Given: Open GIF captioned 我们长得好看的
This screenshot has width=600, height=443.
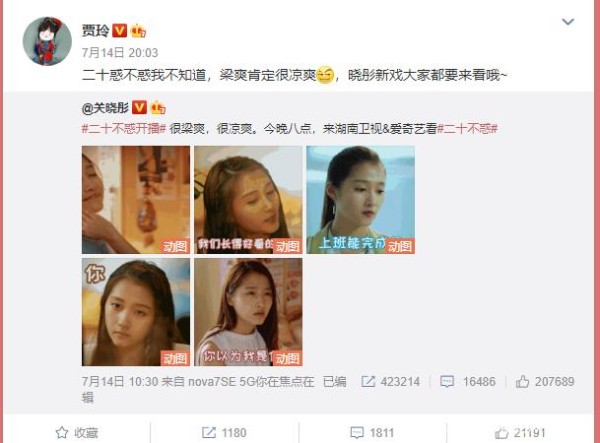Looking at the screenshot, I should pos(248,200).
